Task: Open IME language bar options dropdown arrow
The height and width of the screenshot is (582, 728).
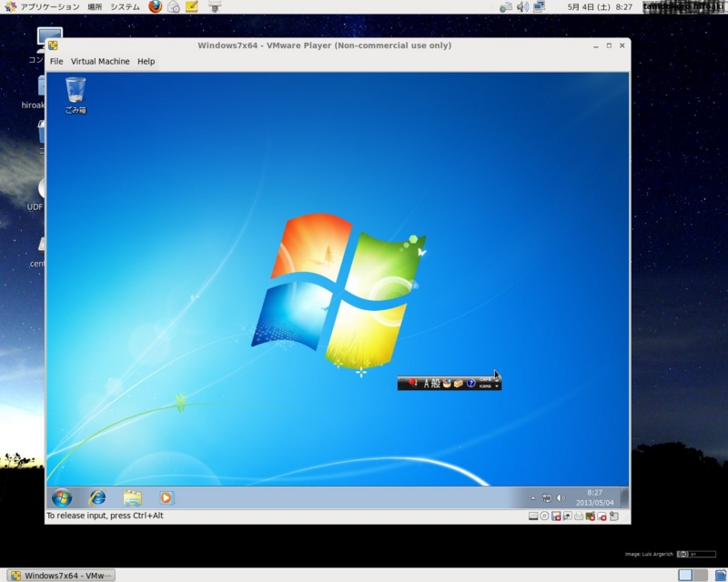Action: click(497, 386)
